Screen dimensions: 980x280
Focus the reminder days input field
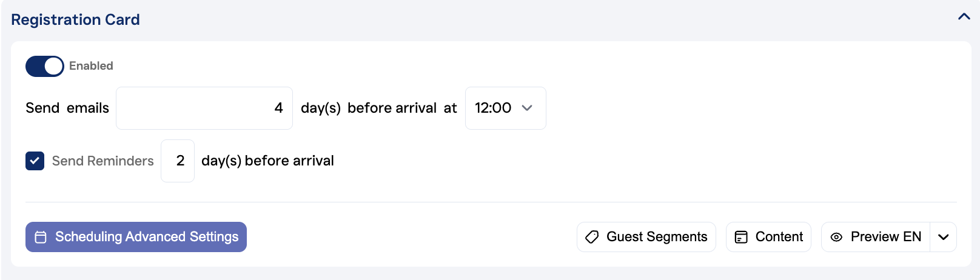click(178, 161)
